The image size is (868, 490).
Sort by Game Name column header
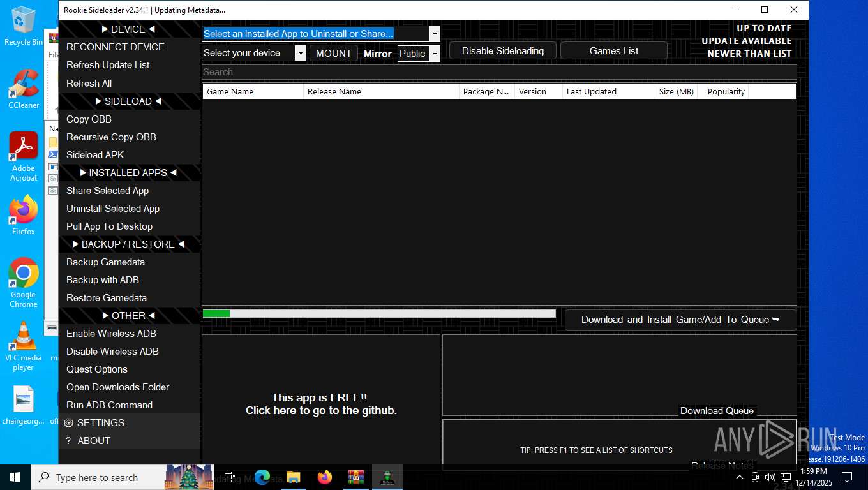(x=253, y=91)
